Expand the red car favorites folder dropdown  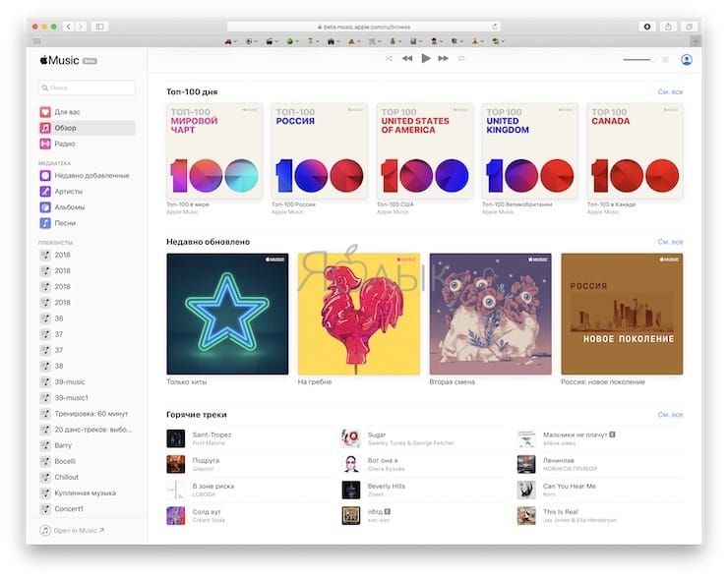[231, 41]
